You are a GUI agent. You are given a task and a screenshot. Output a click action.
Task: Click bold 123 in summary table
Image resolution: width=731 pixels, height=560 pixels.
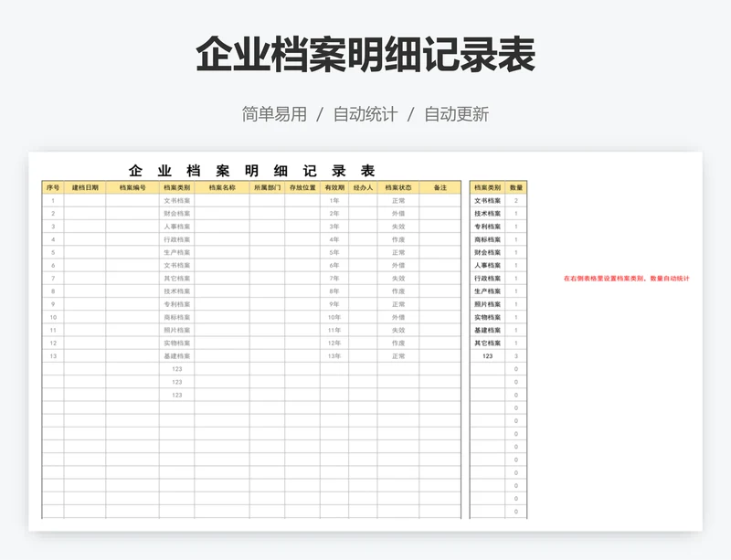(x=487, y=356)
